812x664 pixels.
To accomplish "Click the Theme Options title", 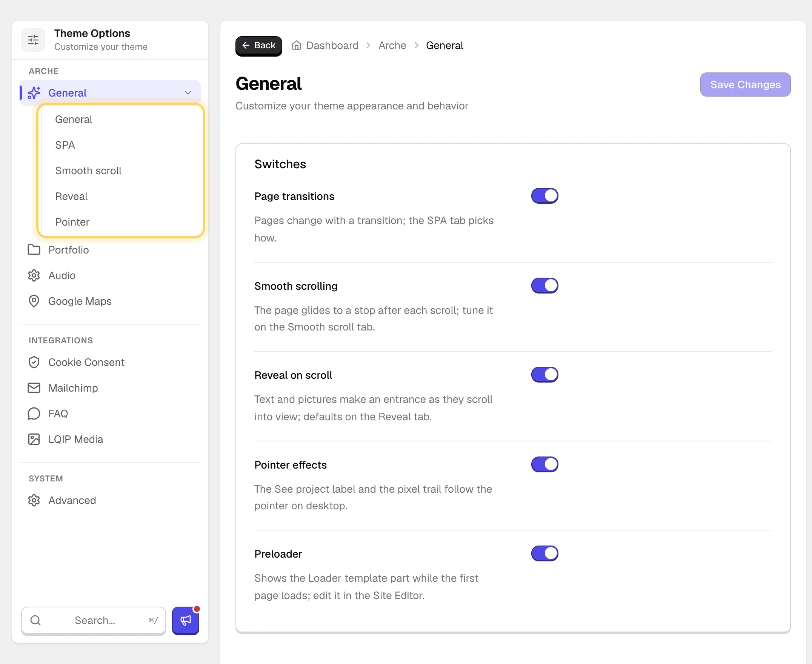I will (x=92, y=33).
